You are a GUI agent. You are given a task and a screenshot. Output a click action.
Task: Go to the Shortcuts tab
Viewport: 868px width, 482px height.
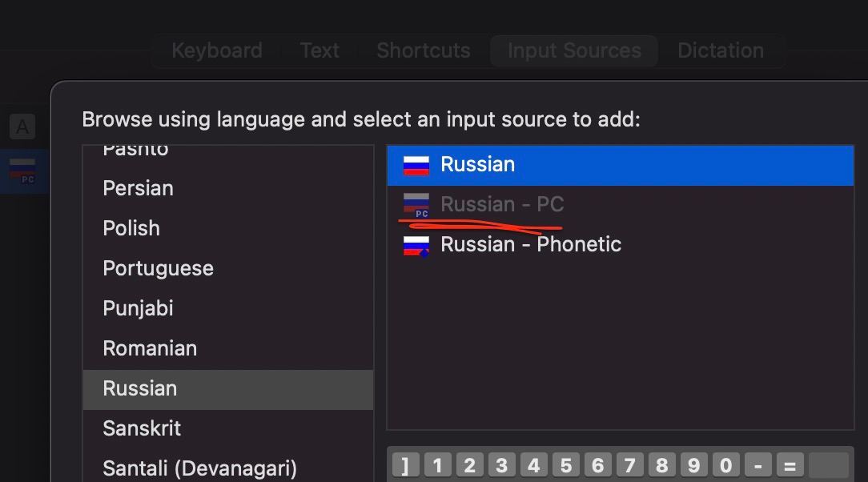pos(424,50)
